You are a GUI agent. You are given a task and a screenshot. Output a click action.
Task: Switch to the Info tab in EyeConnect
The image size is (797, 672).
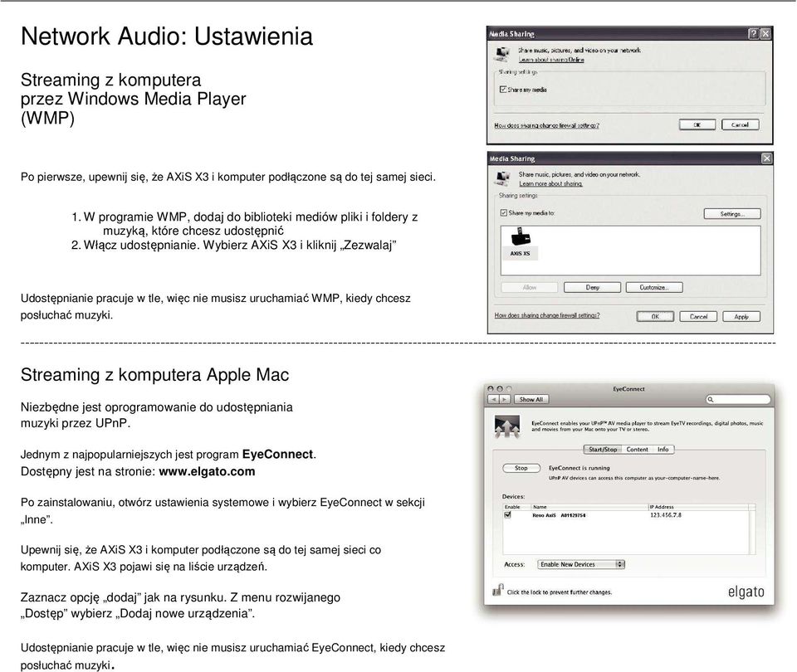point(663,450)
